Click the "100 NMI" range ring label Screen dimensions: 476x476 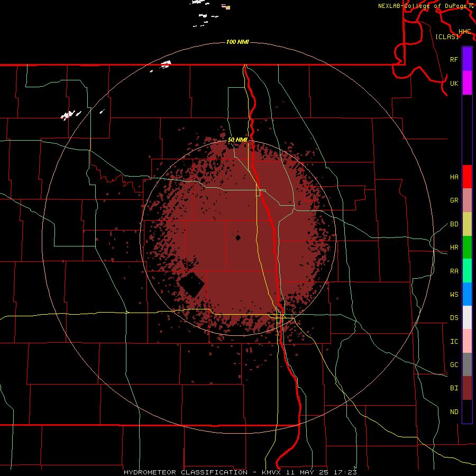(237, 42)
